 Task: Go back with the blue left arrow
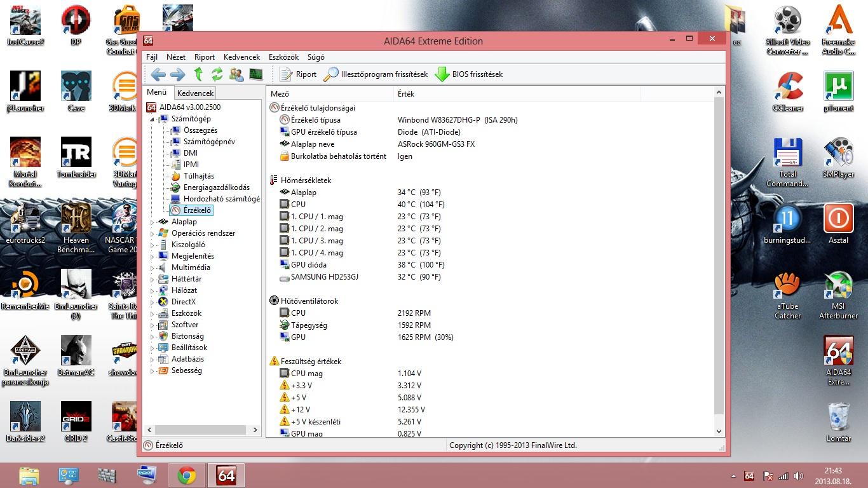tap(158, 74)
